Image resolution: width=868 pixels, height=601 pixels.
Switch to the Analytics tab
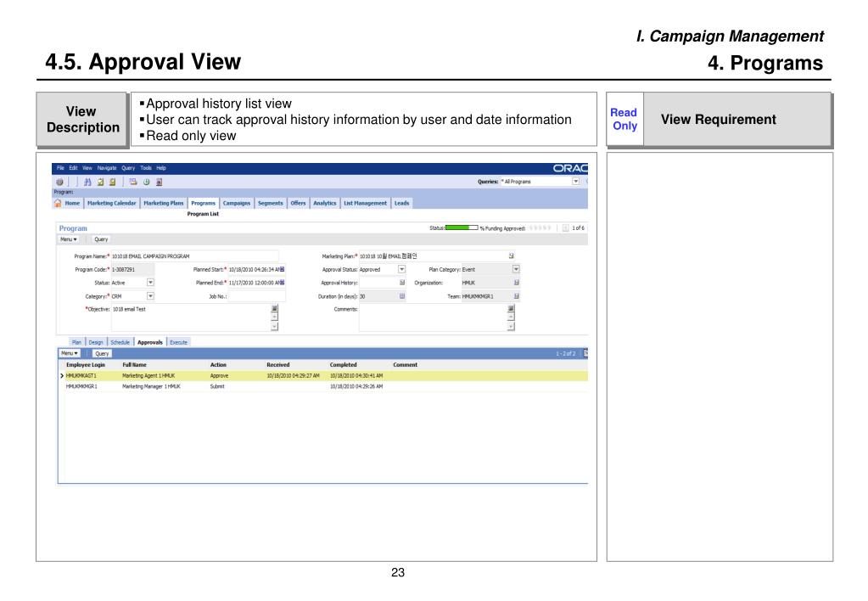tap(324, 203)
